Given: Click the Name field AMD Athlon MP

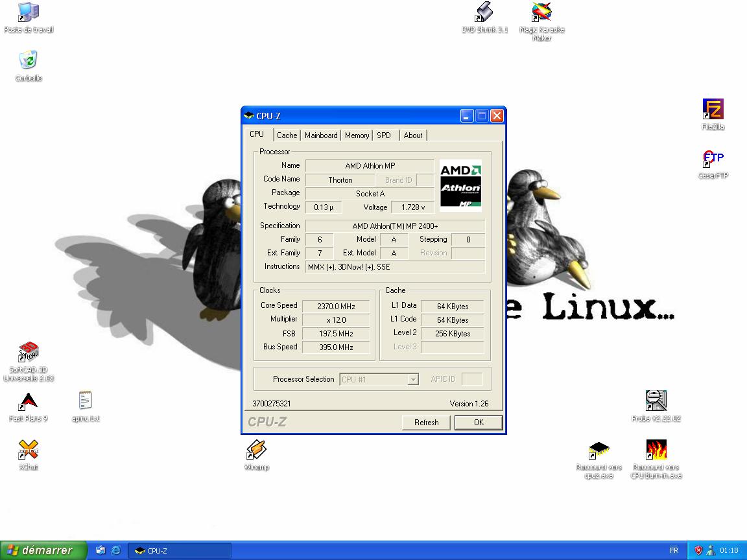Looking at the screenshot, I should 370,166.
